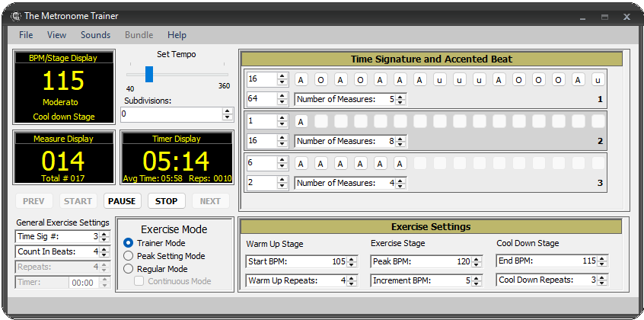Click the Set Tempo slider thumb
Viewport: 644px width, 320px height.
[x=149, y=74]
